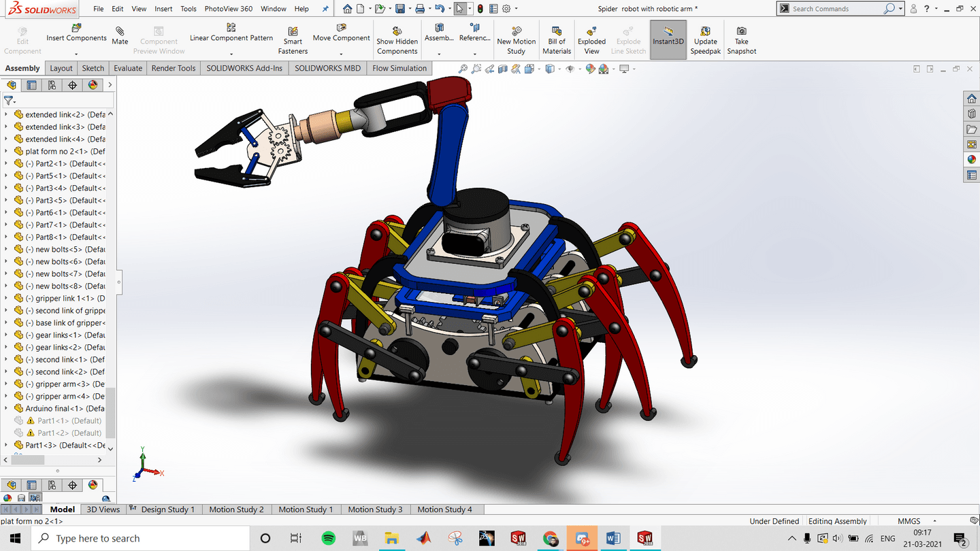Click the Insert Components tool
Viewport: 980px width, 551px height.
76,33
